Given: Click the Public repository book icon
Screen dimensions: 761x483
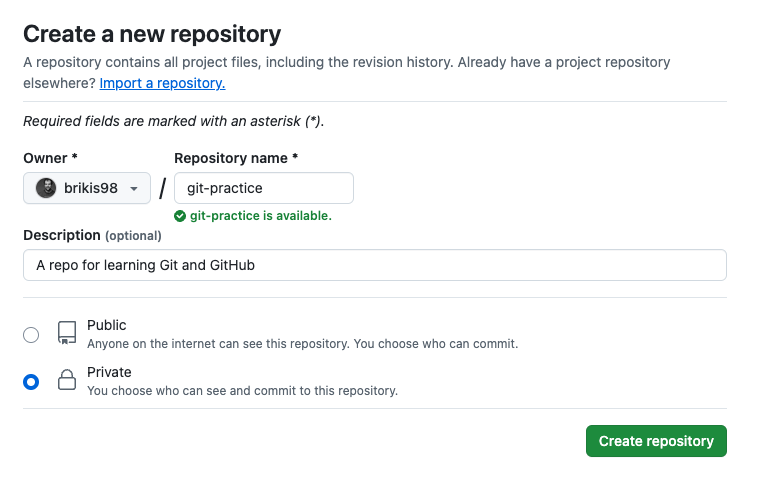Looking at the screenshot, I should 67,333.
